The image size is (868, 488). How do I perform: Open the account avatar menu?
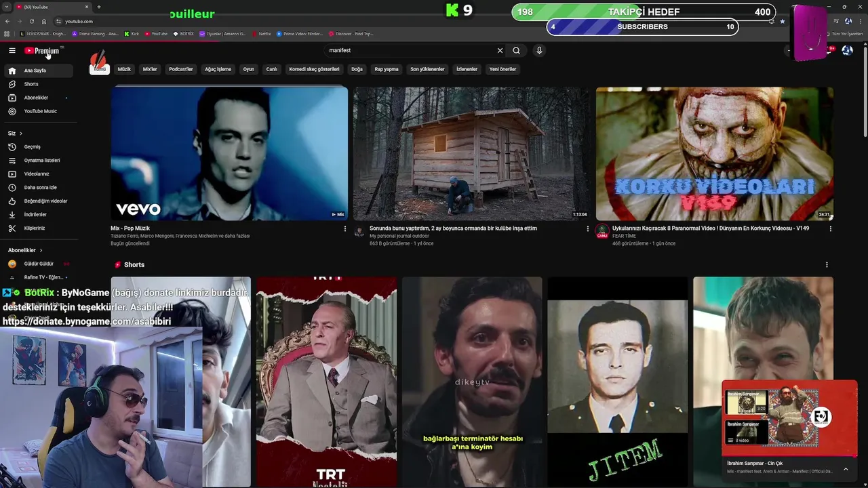coord(847,50)
